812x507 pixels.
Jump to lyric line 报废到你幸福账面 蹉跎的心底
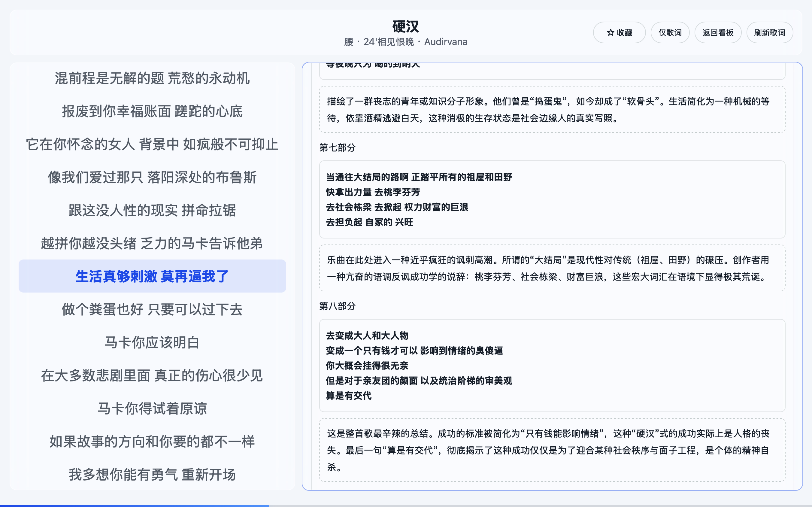[152, 111]
